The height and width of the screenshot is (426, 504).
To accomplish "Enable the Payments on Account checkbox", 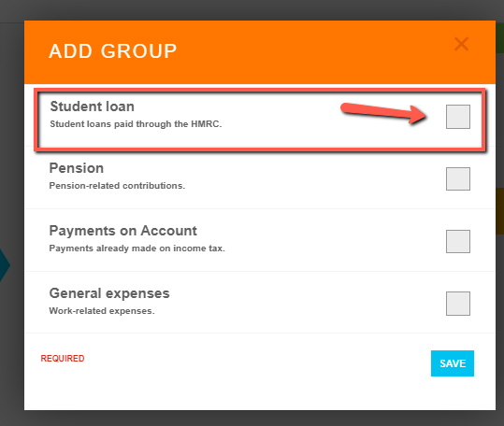I will (x=458, y=241).
